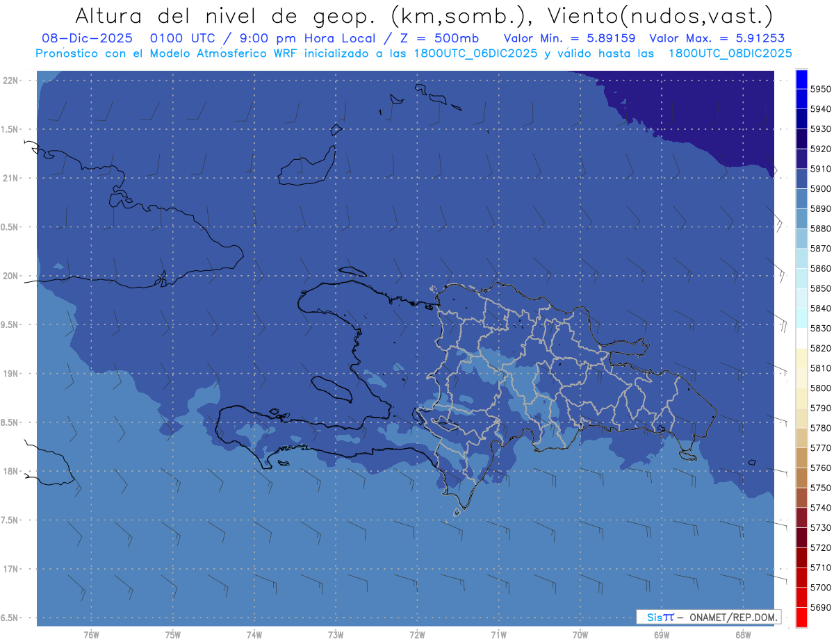The height and width of the screenshot is (644, 834).
Task: Click the '5930' legend value
Action: point(821,129)
